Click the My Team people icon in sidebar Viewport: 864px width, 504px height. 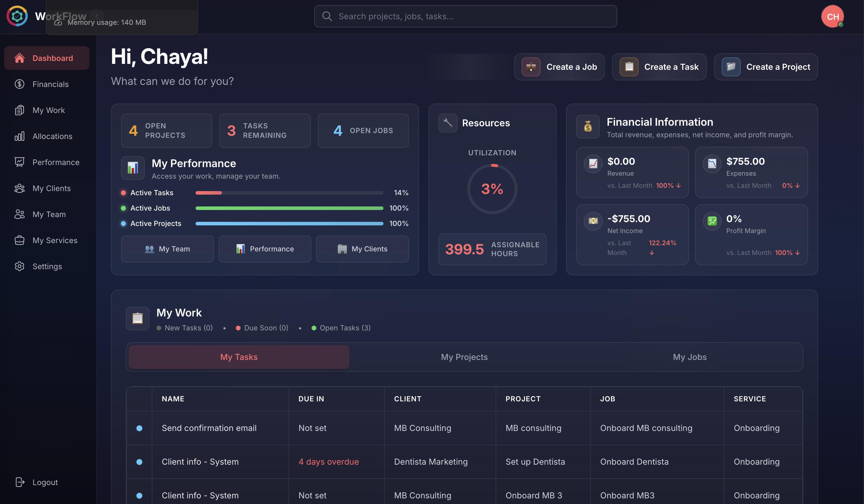pyautogui.click(x=20, y=214)
